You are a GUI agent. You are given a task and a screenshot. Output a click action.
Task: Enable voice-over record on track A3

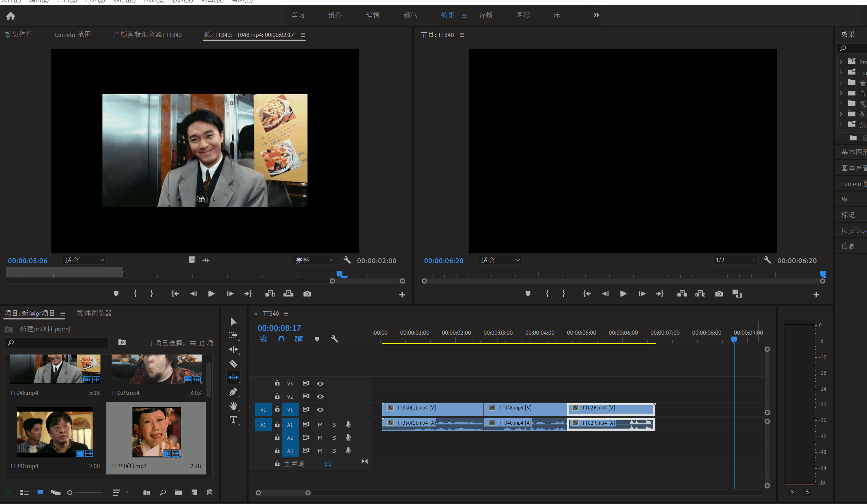pyautogui.click(x=348, y=451)
